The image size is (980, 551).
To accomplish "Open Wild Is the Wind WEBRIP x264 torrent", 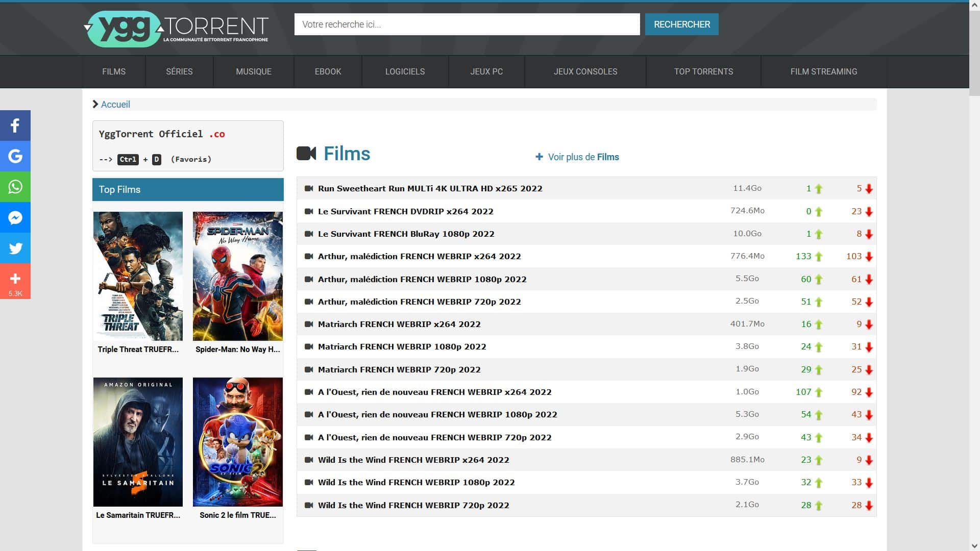I will coord(413,460).
